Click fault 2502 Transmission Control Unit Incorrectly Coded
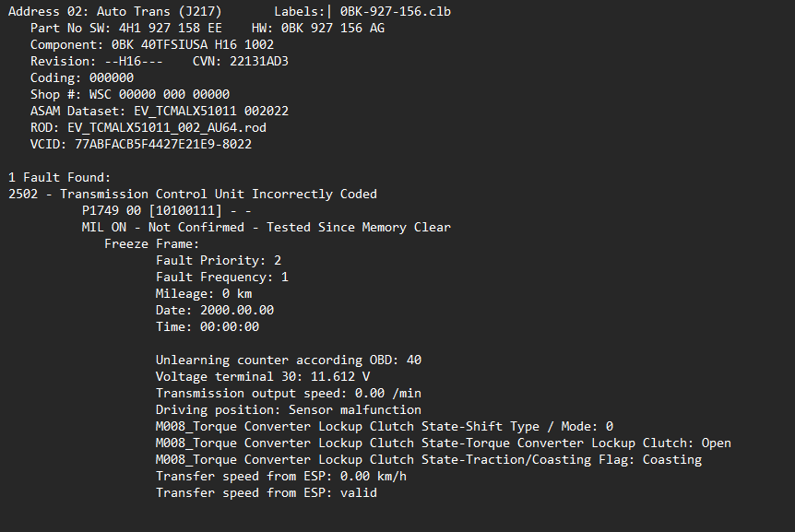 192,194
